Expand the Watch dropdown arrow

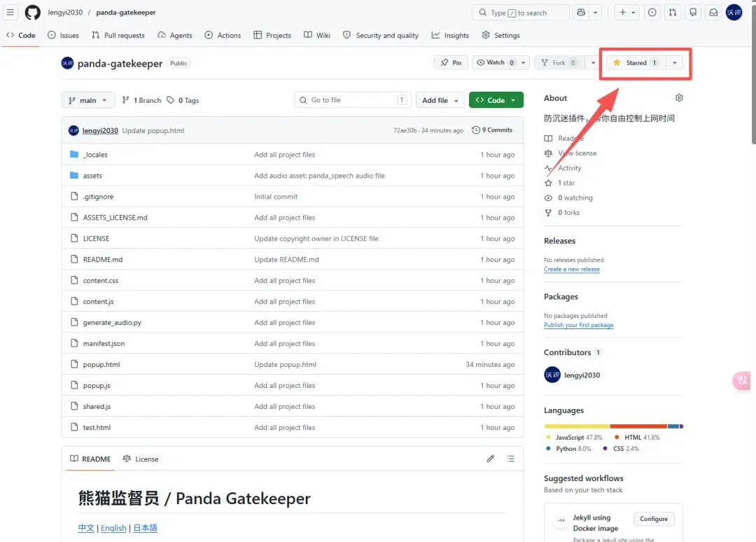coord(523,63)
